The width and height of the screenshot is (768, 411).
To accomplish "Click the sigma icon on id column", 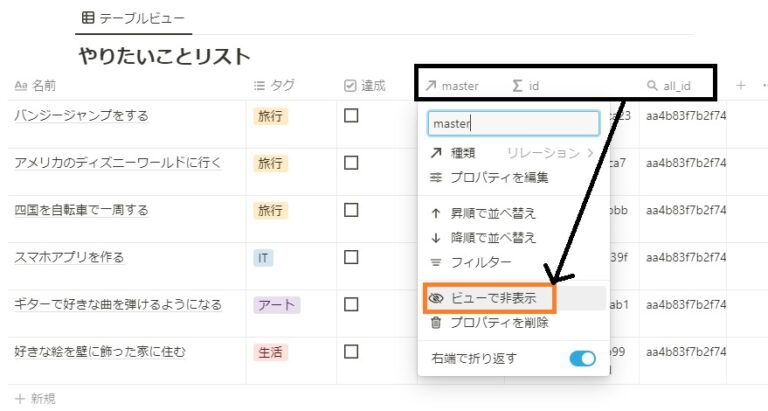I will pyautogui.click(x=517, y=86).
